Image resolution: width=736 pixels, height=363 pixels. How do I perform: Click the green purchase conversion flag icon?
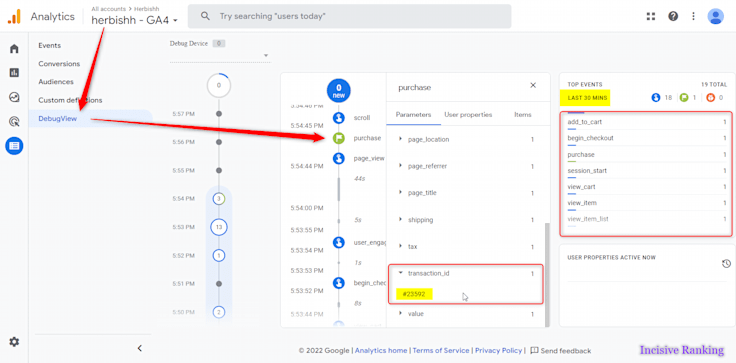coord(338,138)
